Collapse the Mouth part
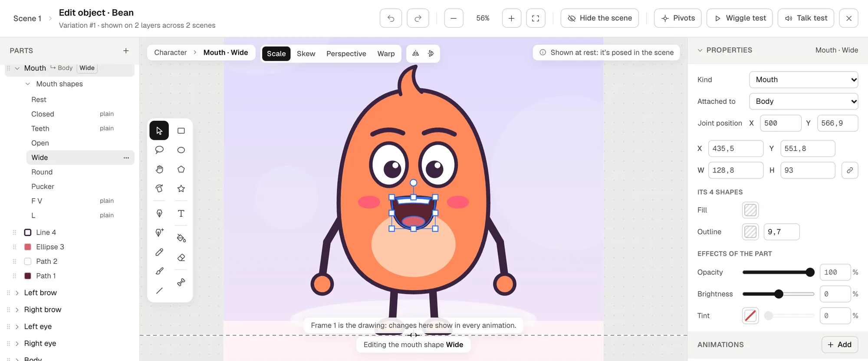This screenshot has width=868, height=361. [17, 68]
